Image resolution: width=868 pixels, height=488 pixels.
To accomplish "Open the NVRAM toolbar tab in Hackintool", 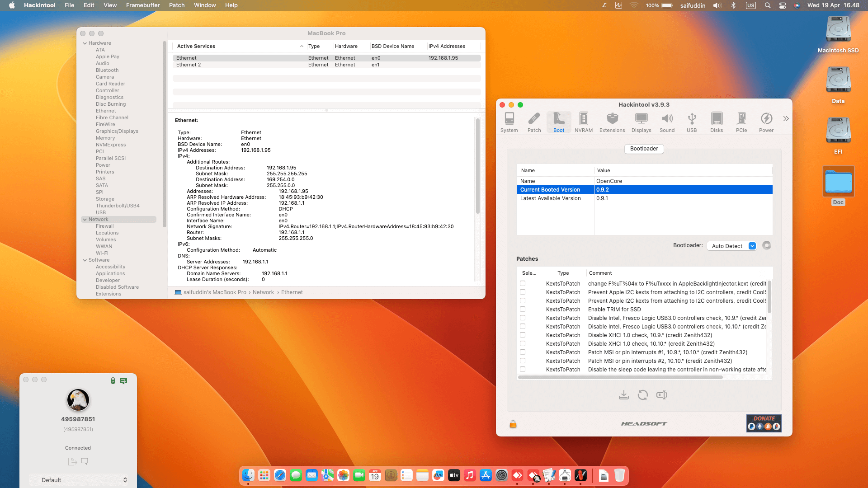I will click(x=583, y=122).
